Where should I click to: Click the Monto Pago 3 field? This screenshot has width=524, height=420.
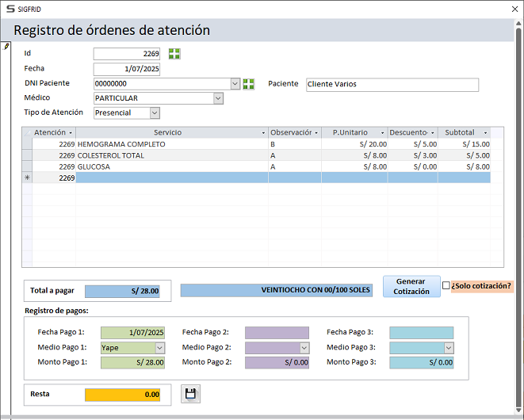point(422,362)
